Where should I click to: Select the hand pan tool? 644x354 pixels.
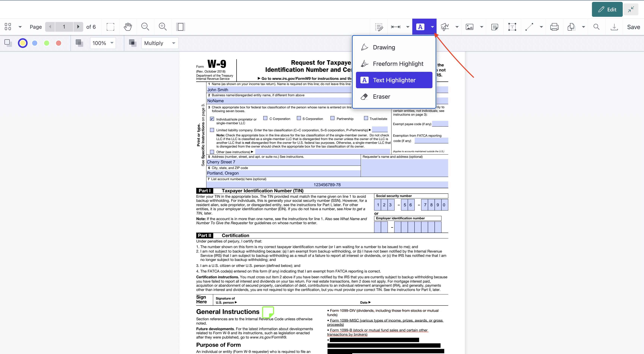coord(128,27)
